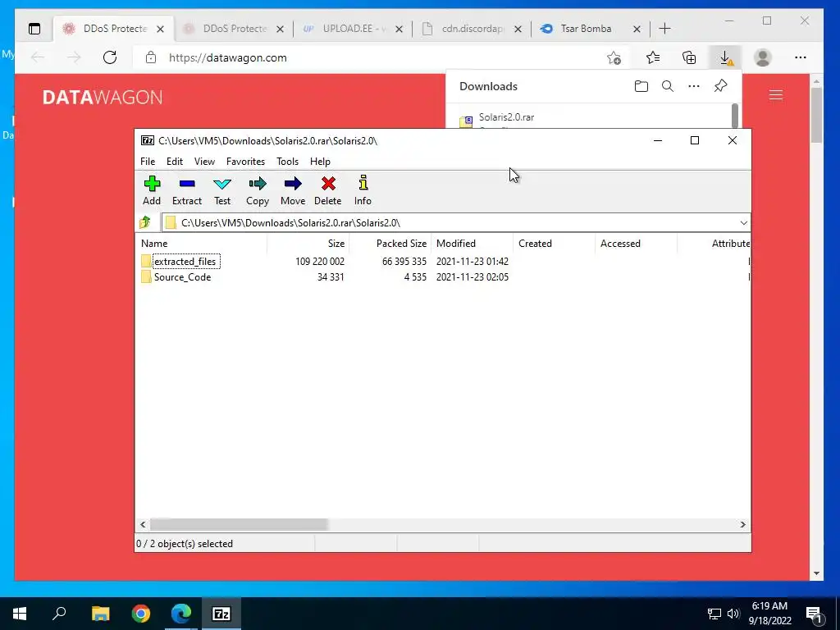
Task: Launch Chrome from the taskbar
Action: coord(141,614)
